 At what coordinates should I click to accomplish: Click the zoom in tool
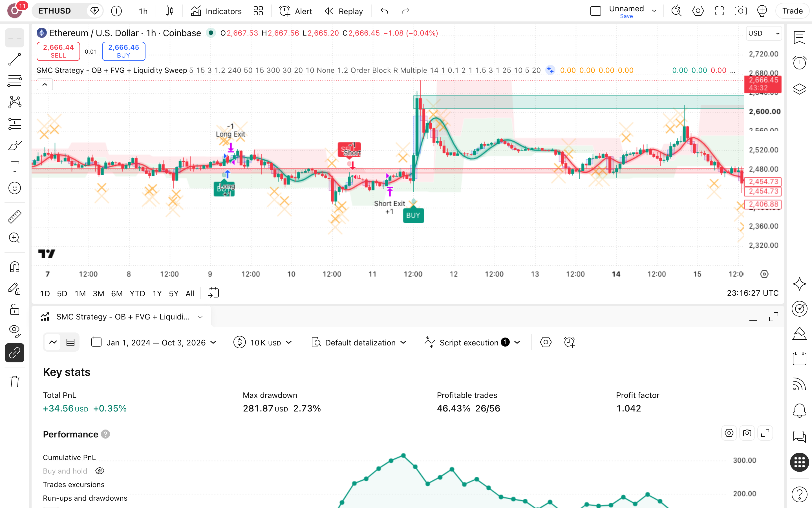[14, 238]
